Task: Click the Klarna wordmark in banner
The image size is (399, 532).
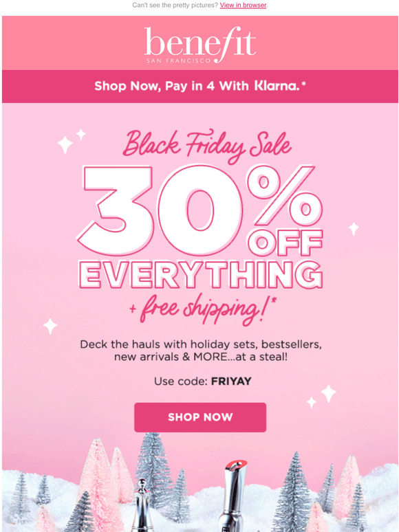Action: pyautogui.click(x=277, y=86)
